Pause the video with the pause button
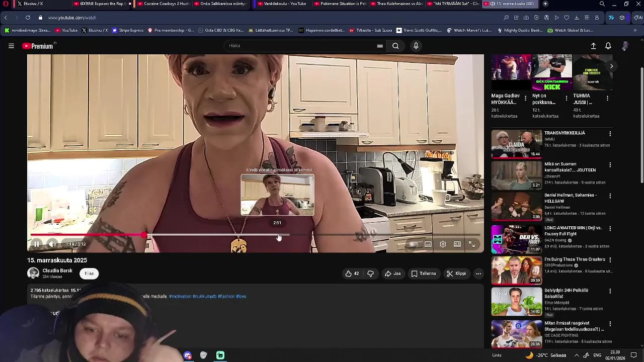The width and height of the screenshot is (644, 362). point(37,244)
